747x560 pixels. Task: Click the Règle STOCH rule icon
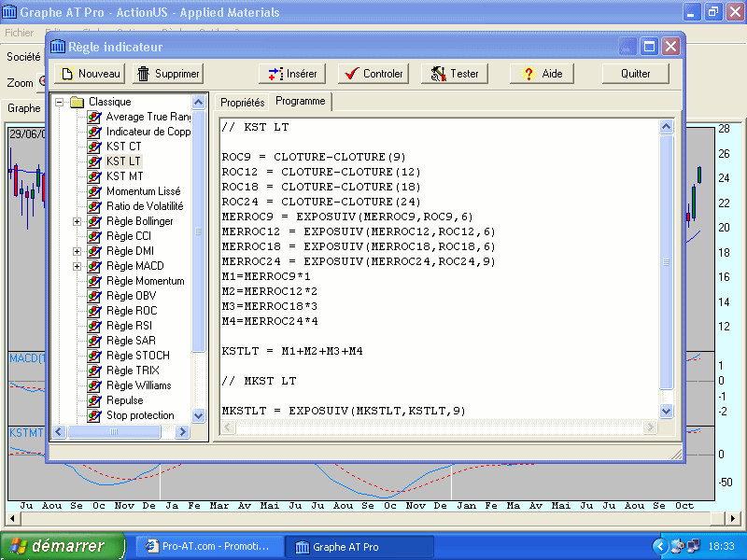tap(94, 356)
